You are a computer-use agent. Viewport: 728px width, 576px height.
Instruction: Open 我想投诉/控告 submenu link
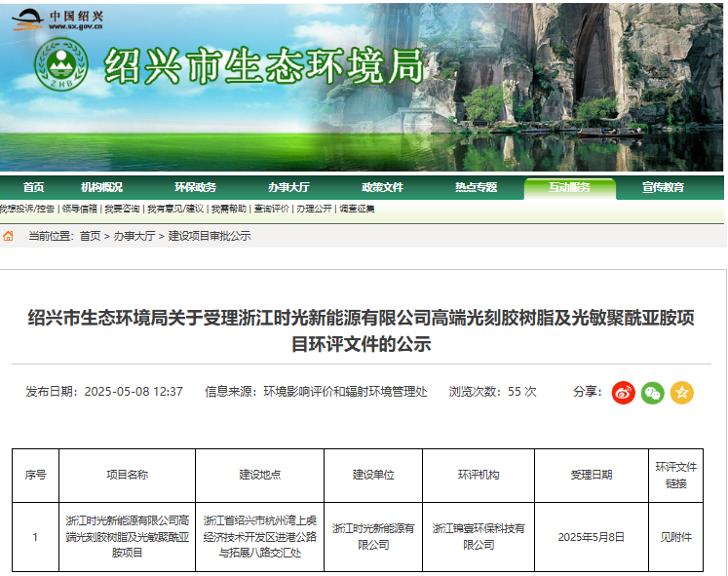27,209
